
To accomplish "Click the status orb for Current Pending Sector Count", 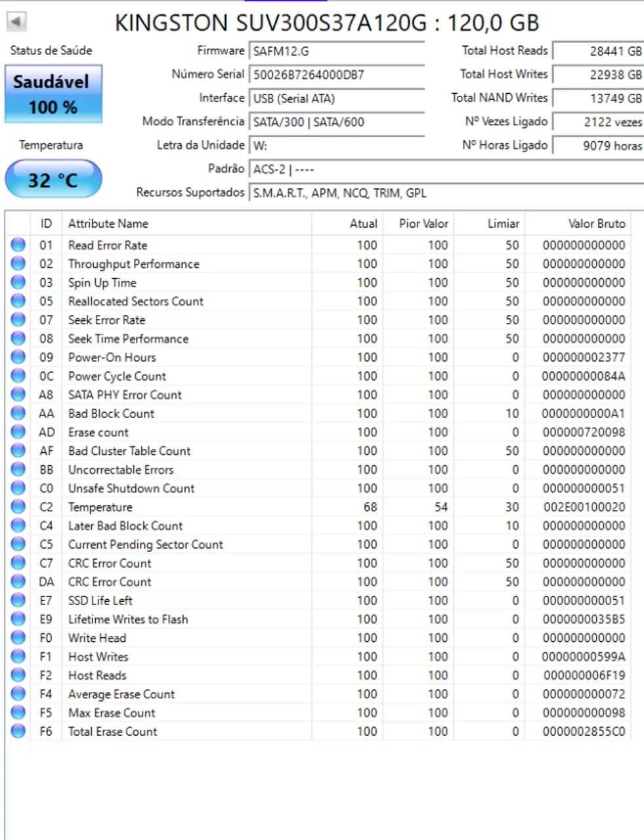I will pos(18,544).
